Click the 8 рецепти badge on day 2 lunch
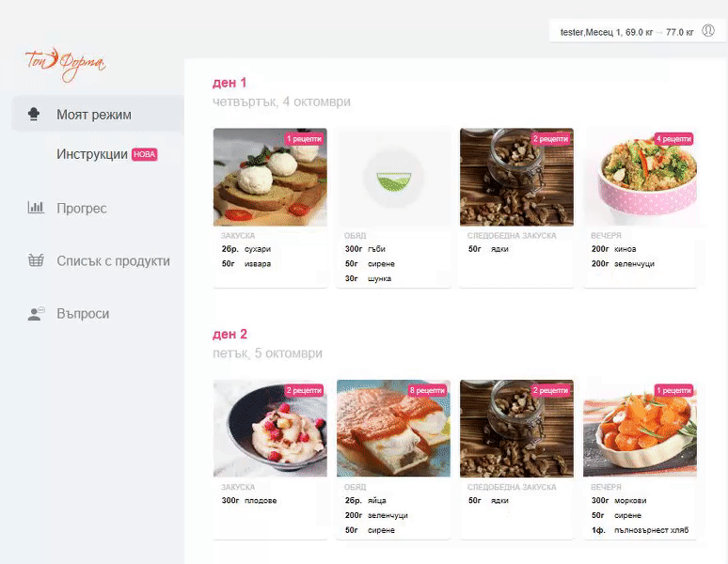Image resolution: width=728 pixels, height=564 pixels. point(427,390)
